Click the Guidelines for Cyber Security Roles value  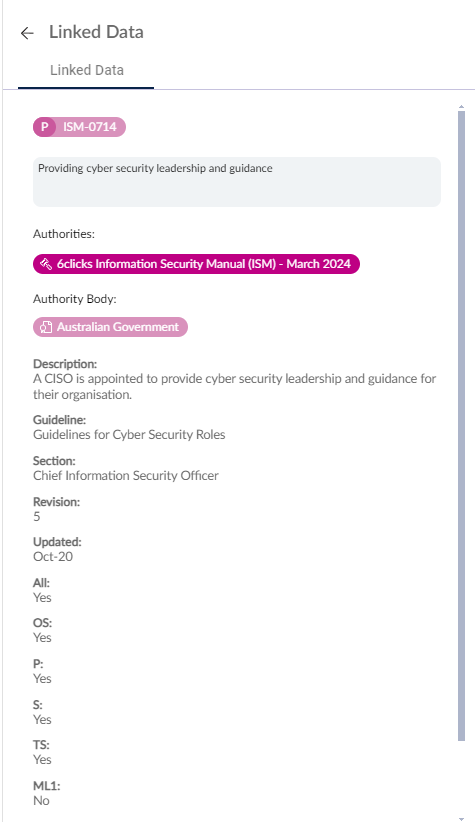pos(129,435)
